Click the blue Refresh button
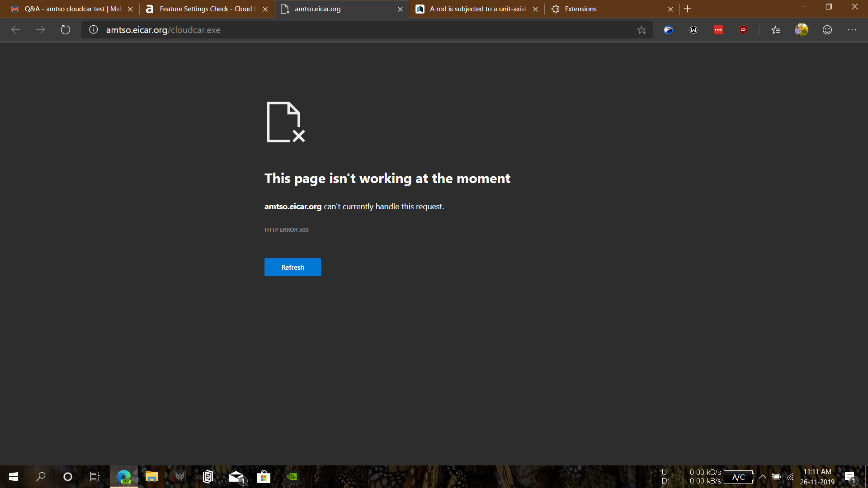 (x=292, y=267)
